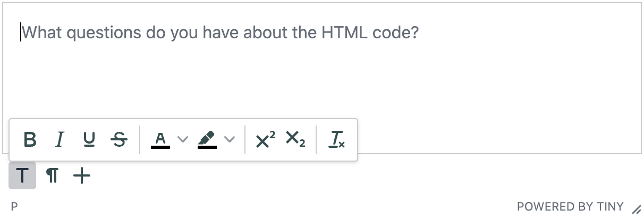Open the paragraph (pilcrow) formatting group
644x218 pixels.
(x=52, y=175)
